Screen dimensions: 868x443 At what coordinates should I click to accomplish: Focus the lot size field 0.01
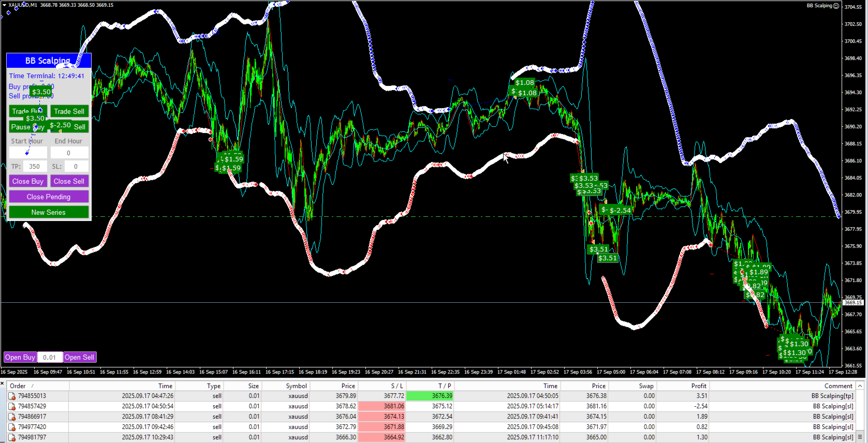pos(50,357)
